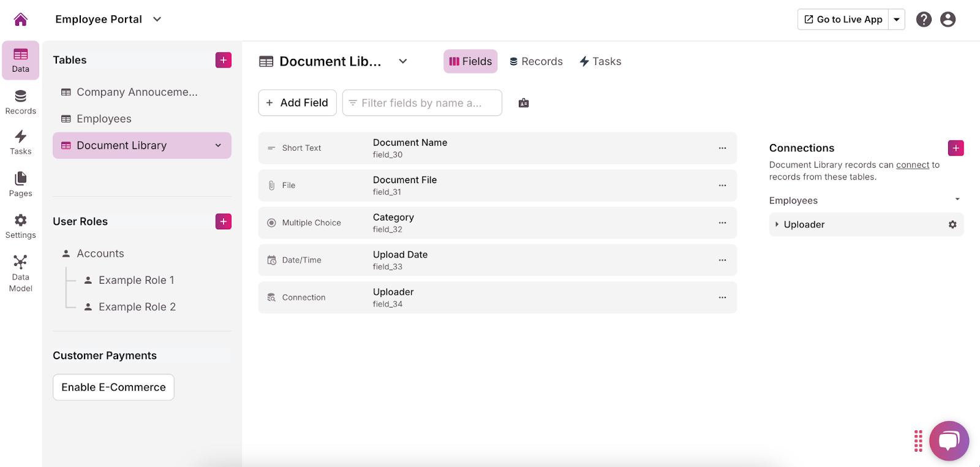This screenshot has height=467, width=980.
Task: Click the Enable E-Commerce button
Action: point(113,387)
